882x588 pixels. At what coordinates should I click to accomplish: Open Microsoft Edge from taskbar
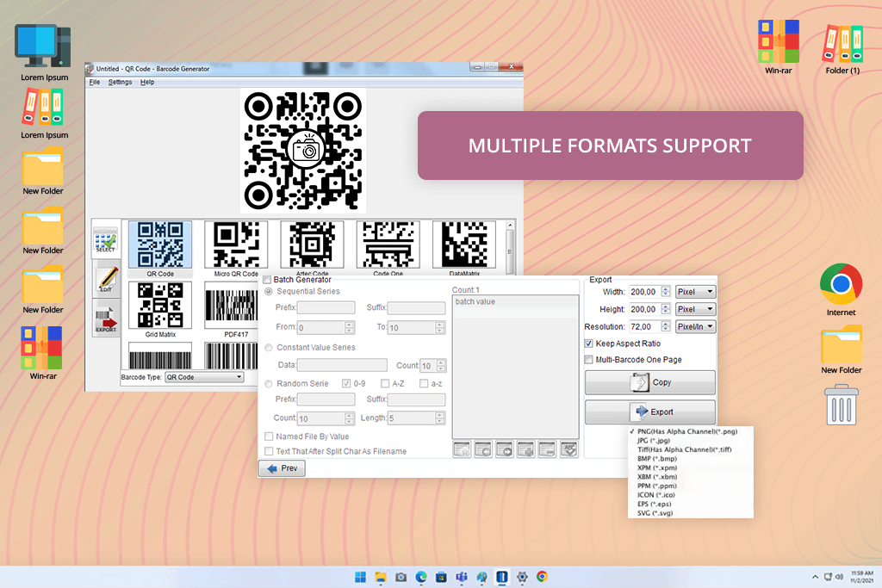pyautogui.click(x=421, y=577)
